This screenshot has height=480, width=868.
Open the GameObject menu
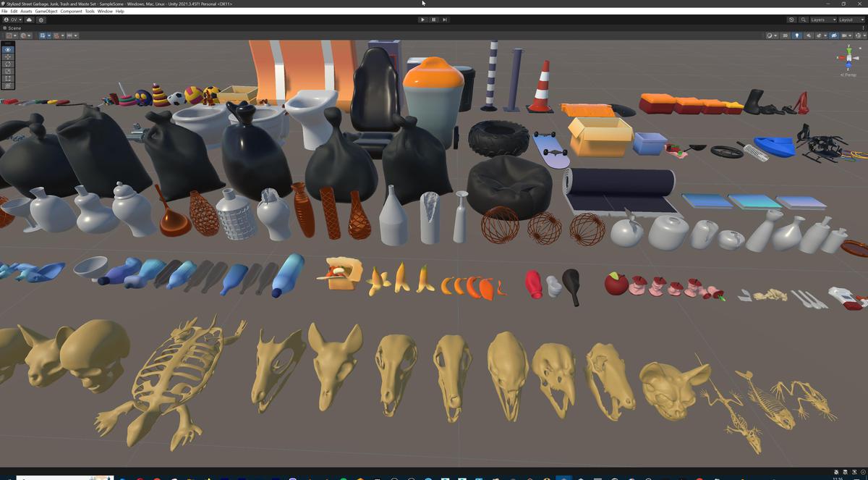(x=45, y=11)
